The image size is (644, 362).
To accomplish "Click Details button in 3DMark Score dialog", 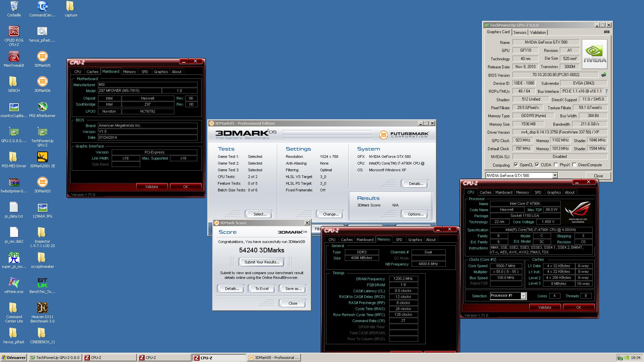I will [232, 289].
